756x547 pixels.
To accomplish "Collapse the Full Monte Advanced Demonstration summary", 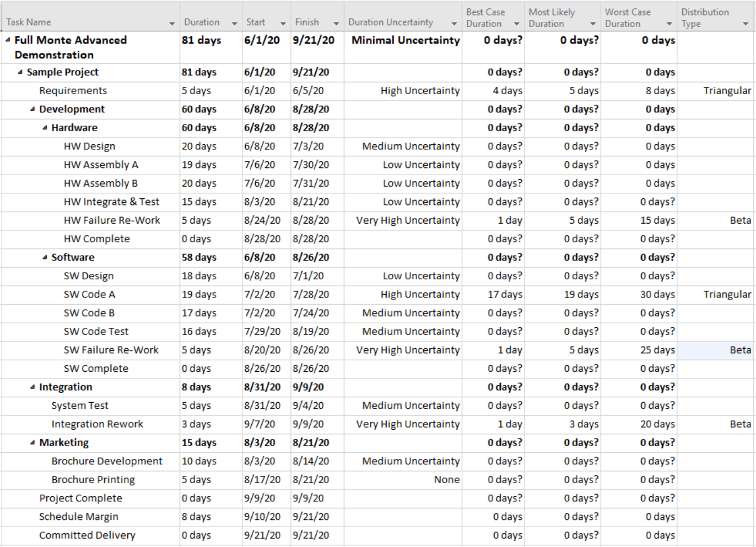I will (8, 40).
